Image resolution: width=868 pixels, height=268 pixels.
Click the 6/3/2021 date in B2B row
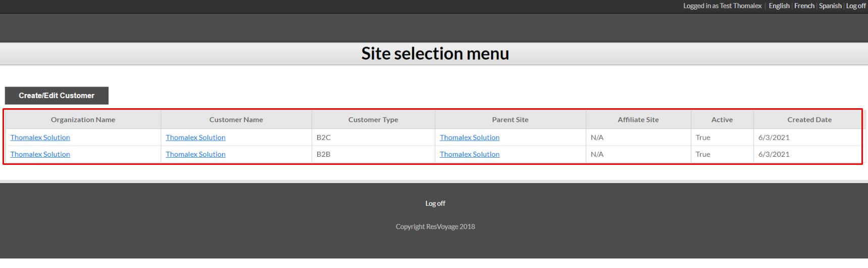coord(774,154)
